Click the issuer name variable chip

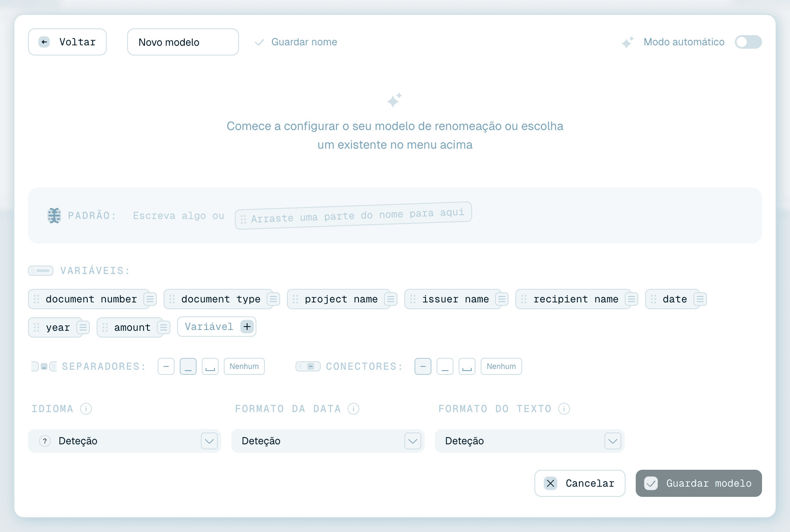453,299
